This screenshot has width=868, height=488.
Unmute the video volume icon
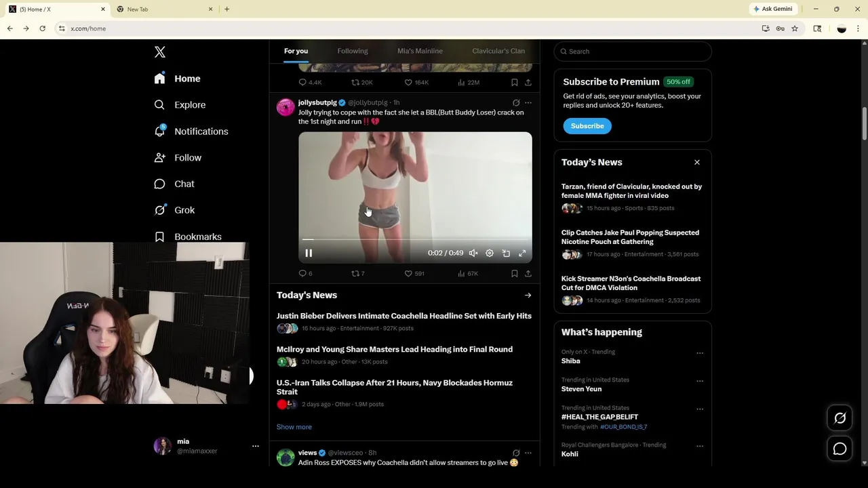[x=473, y=253]
